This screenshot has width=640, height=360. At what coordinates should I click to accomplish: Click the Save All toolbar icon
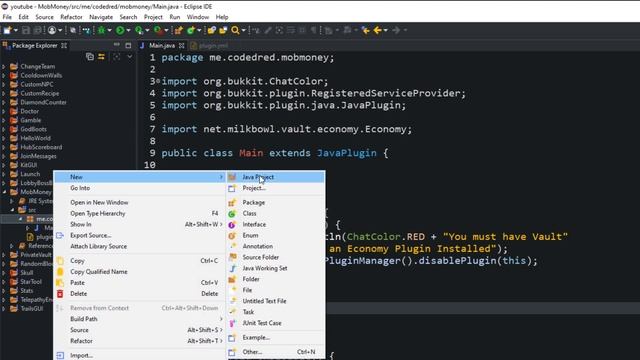point(38,30)
